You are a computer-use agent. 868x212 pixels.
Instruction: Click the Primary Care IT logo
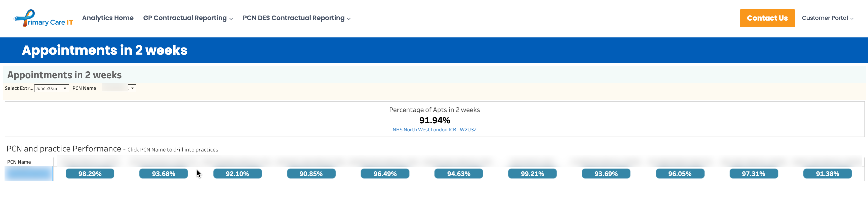[x=43, y=18]
